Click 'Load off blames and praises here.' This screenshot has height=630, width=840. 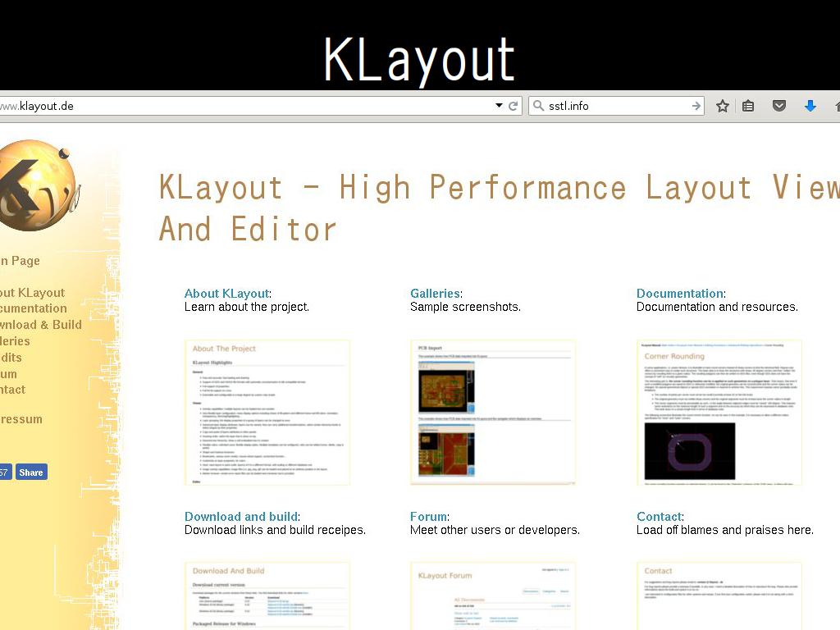(725, 530)
